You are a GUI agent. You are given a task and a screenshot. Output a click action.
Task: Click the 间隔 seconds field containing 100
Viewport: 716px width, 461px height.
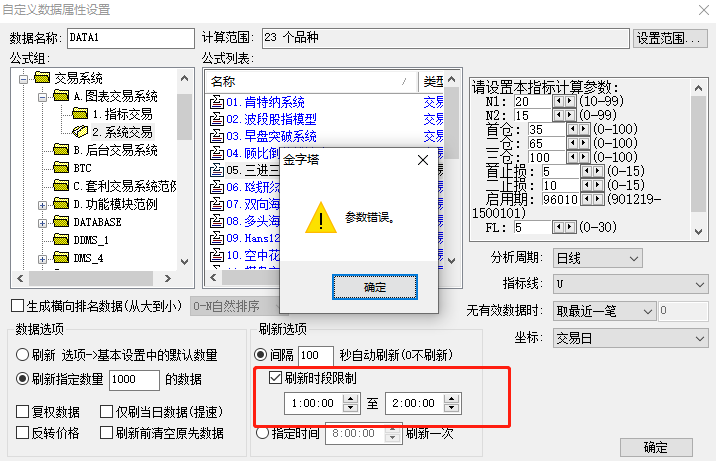pos(316,355)
